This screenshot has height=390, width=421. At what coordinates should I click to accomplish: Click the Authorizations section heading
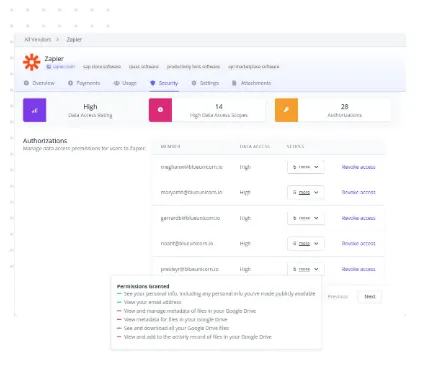pos(45,141)
